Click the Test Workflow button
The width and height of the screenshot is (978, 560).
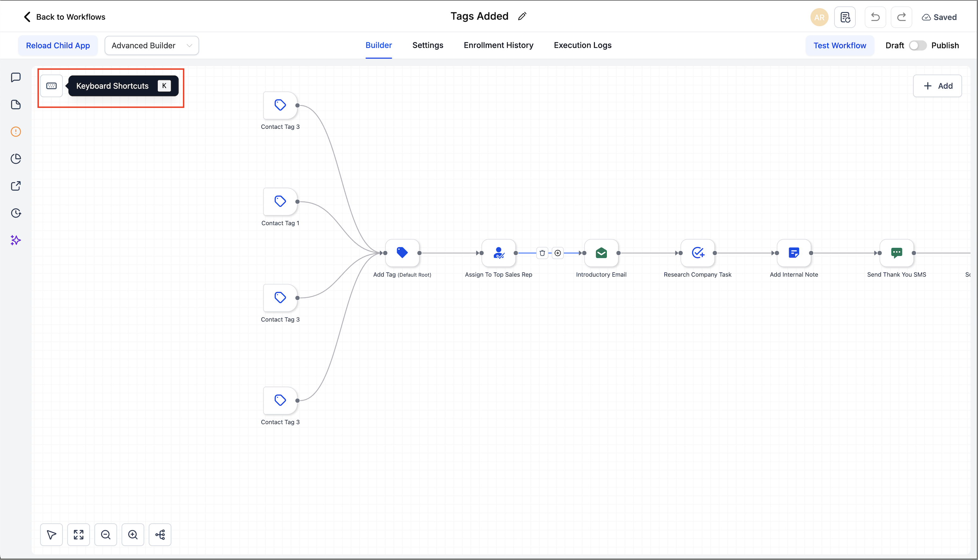click(x=840, y=45)
